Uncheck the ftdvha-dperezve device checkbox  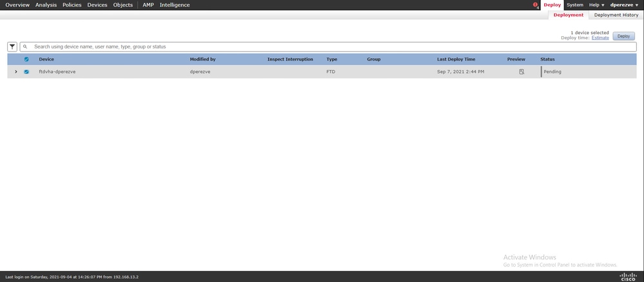point(26,72)
